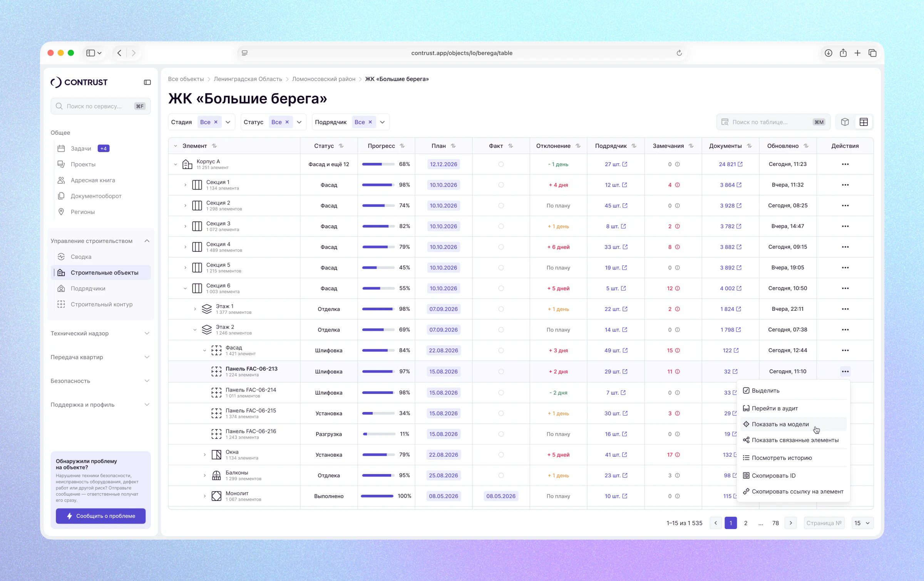
Task: Choose Показать на модели menu item
Action: point(793,424)
